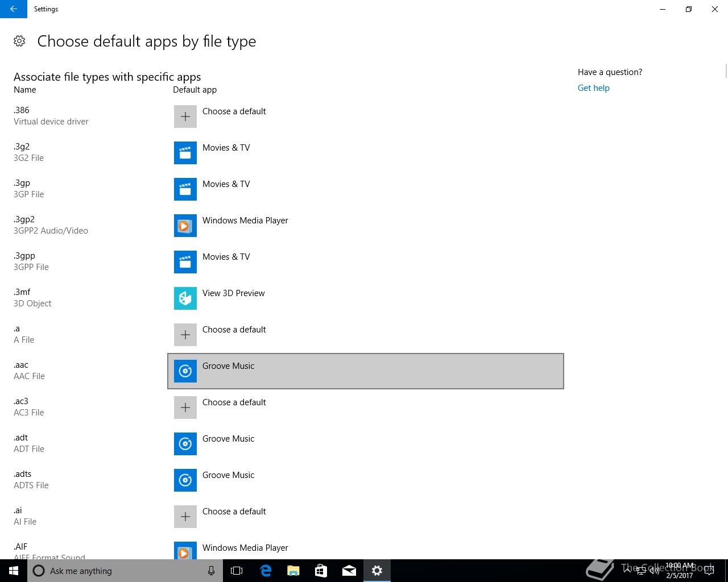Click the plus icon for .ai file type
728x582 pixels.
[185, 517]
